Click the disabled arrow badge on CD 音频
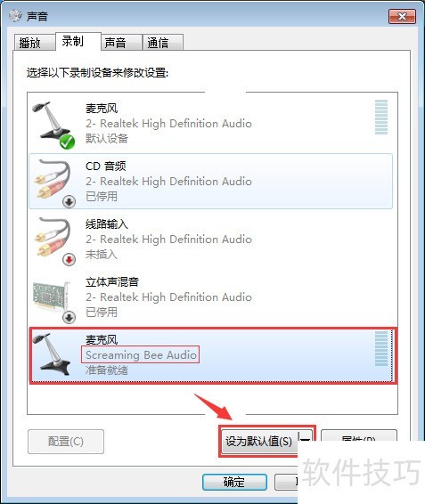The image size is (425, 504). point(69,201)
